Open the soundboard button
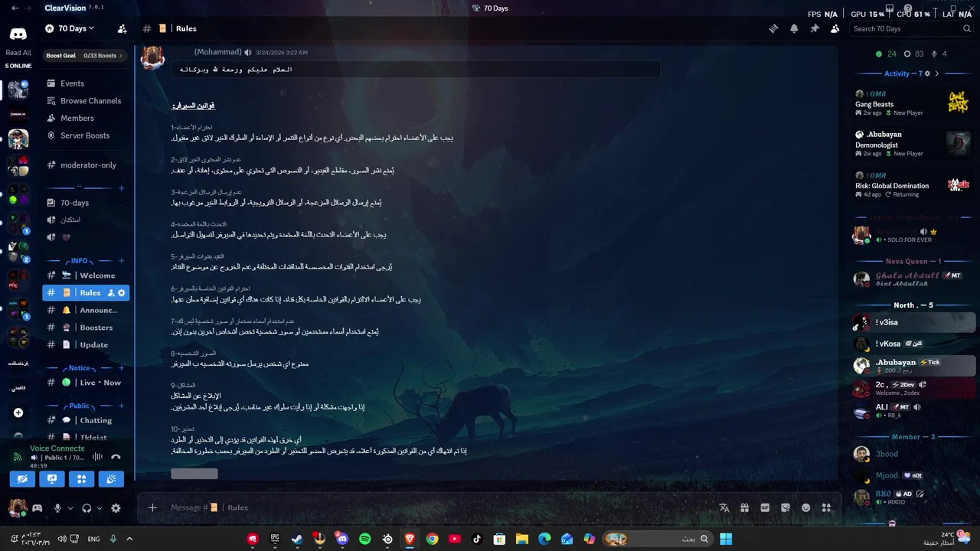980x551 pixels. [x=112, y=479]
